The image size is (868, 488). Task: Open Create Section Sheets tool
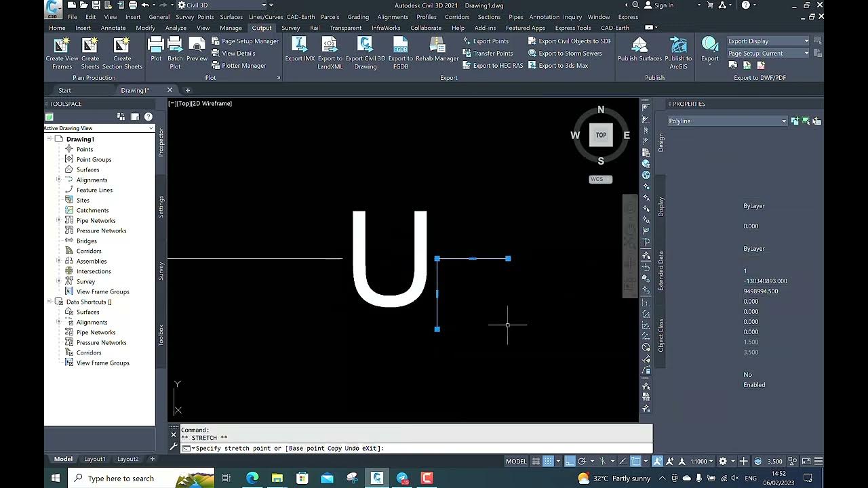(122, 53)
